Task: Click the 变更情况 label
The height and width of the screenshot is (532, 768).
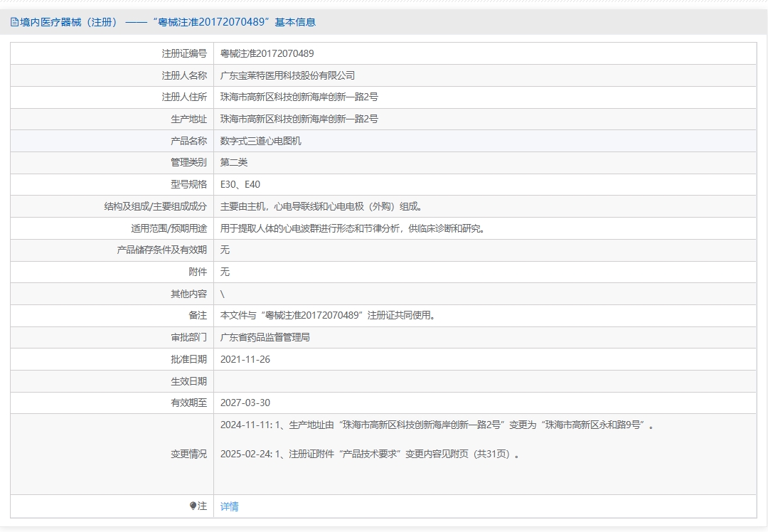Action: 188,454
